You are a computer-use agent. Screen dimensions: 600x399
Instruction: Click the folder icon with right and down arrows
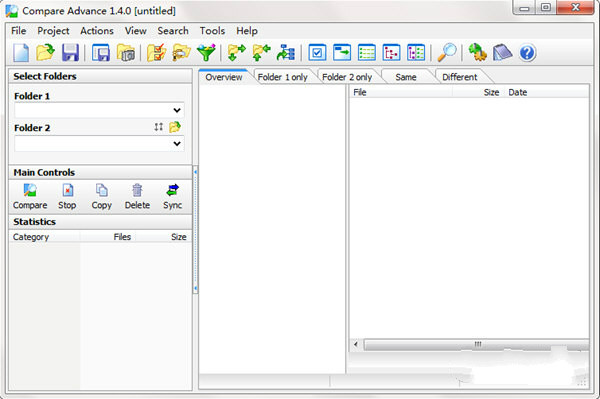[x=237, y=53]
